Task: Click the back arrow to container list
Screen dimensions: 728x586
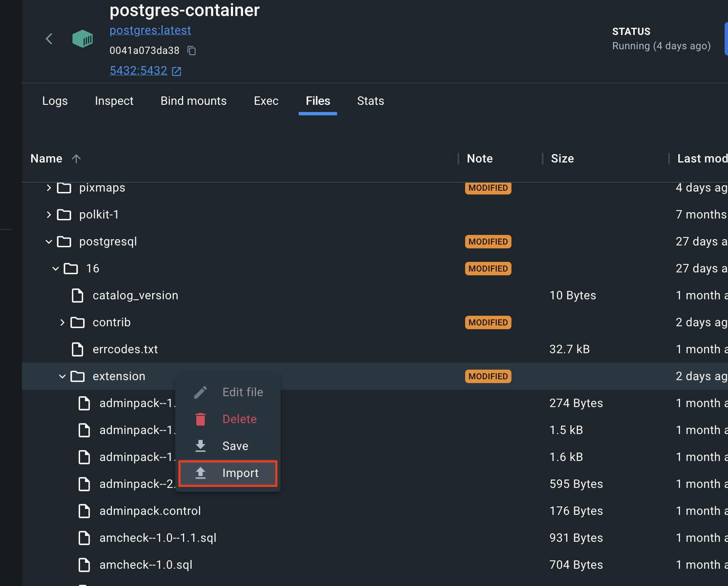Action: (49, 39)
